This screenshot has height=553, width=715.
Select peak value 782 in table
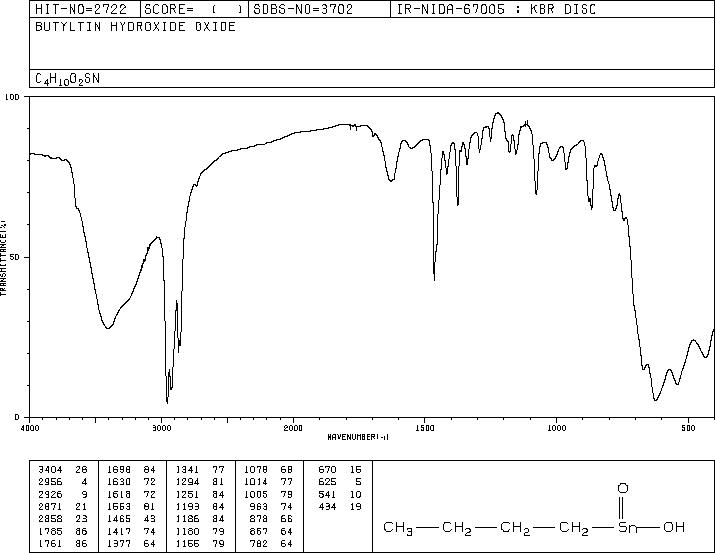(x=259, y=544)
